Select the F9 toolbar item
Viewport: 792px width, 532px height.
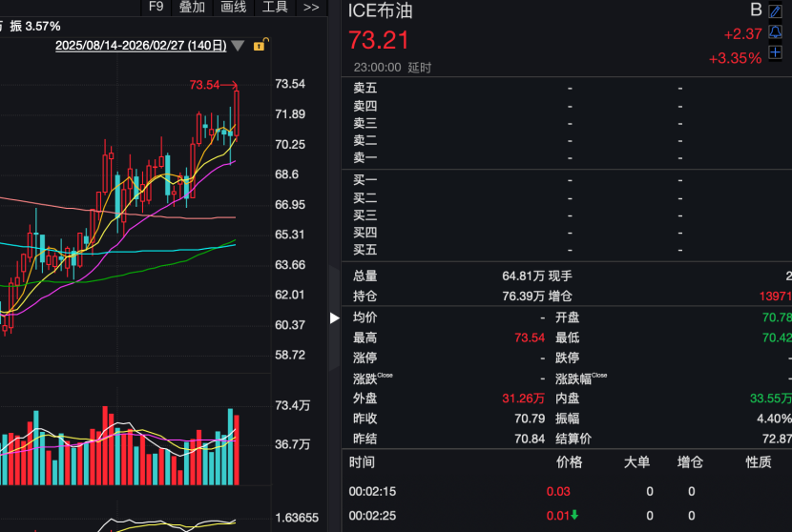coord(156,8)
